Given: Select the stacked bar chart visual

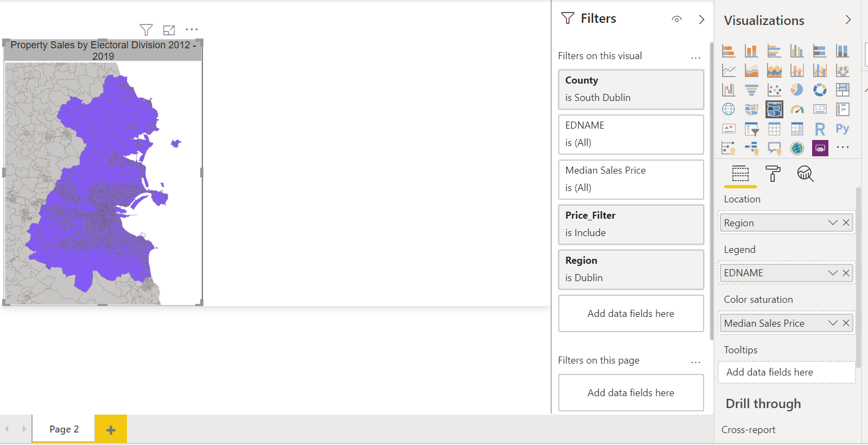Looking at the screenshot, I should 729,51.
